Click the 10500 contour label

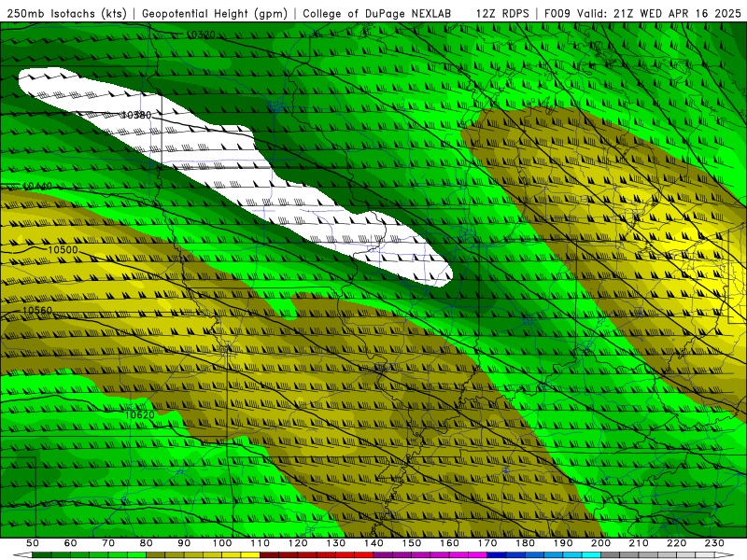[63, 250]
